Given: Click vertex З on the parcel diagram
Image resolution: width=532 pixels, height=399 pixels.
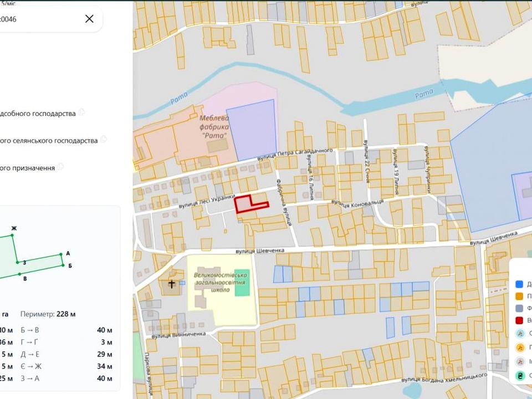Looking at the screenshot, I should [x=18, y=262].
